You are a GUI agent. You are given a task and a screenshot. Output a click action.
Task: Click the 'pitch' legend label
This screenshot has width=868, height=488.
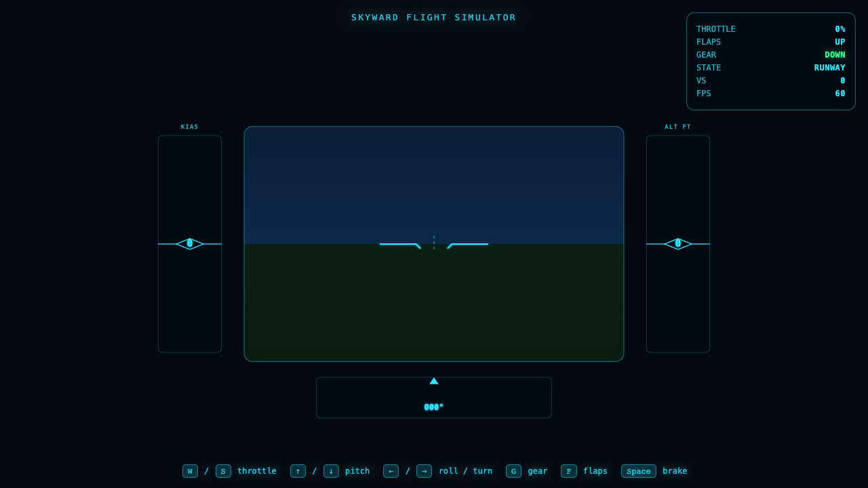click(x=357, y=471)
